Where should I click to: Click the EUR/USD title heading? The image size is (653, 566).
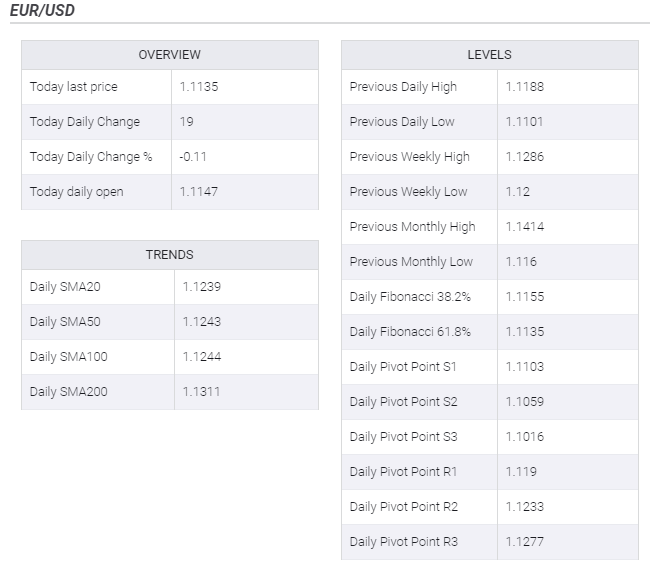tap(41, 11)
